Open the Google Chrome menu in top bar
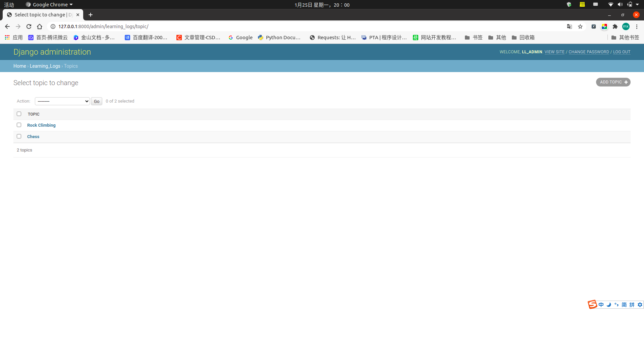 tap(49, 4)
